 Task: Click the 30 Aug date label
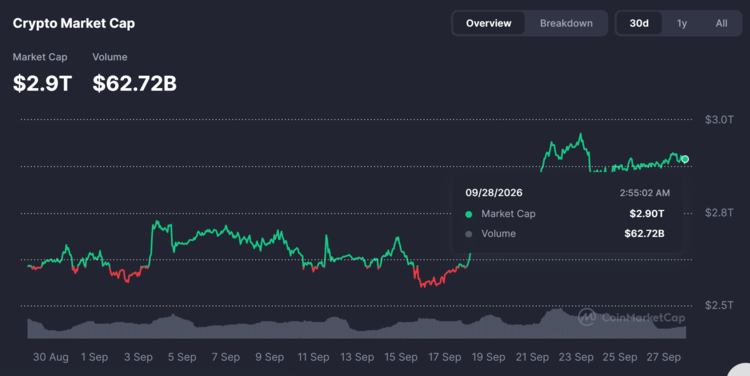51,357
